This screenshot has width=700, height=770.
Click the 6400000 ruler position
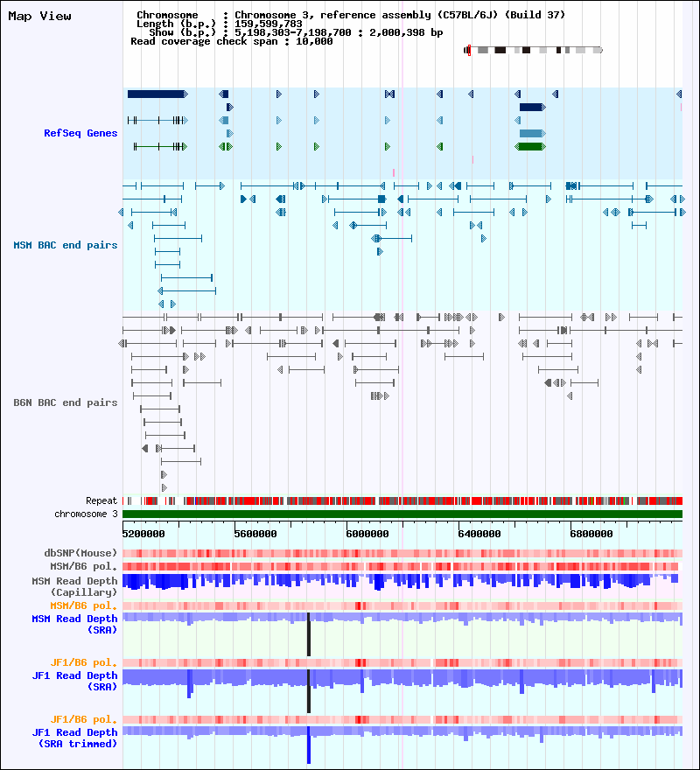[x=479, y=534]
